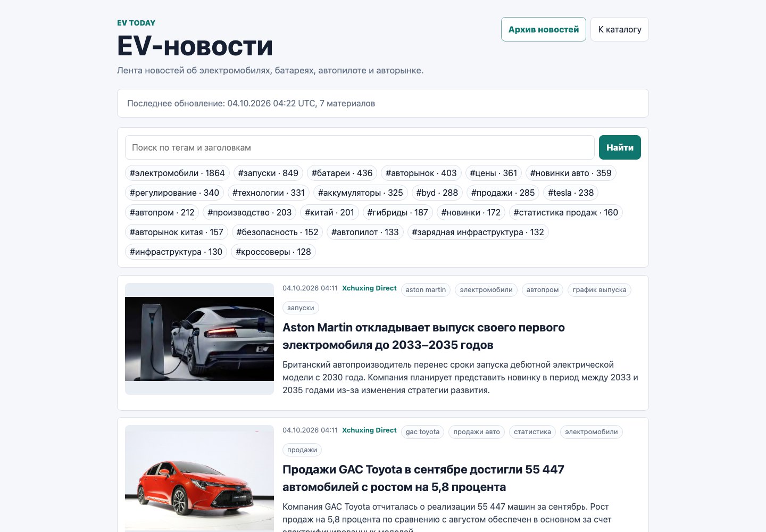Choose #технологии · 331 tag
Viewport: 766px width, 532px height.
click(269, 193)
